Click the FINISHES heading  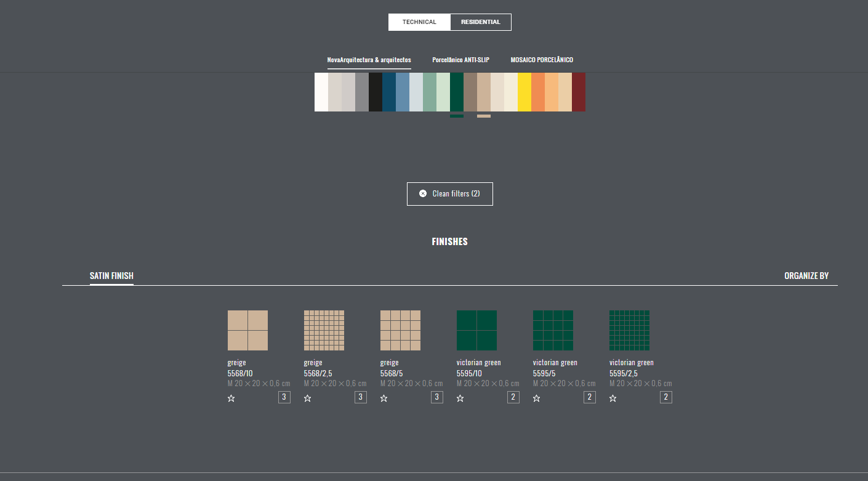click(450, 241)
